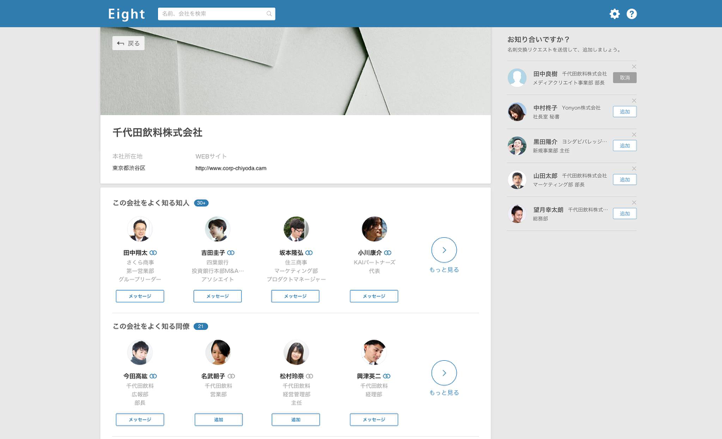Go back with the 戻る button
Screen dimensions: 722x439
click(128, 43)
